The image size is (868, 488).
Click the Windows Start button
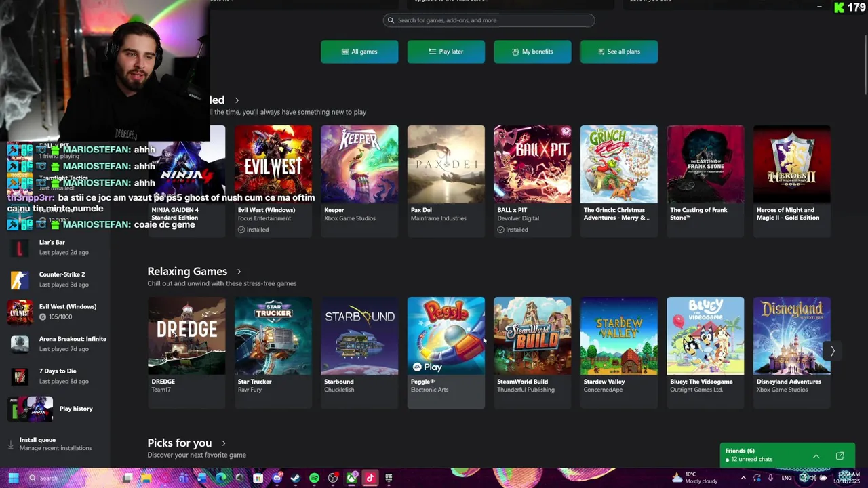[x=13, y=478]
